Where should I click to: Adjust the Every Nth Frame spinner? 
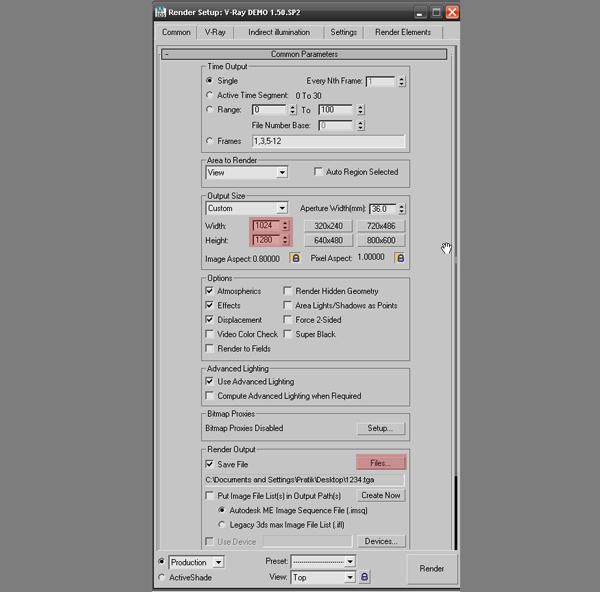[401, 81]
